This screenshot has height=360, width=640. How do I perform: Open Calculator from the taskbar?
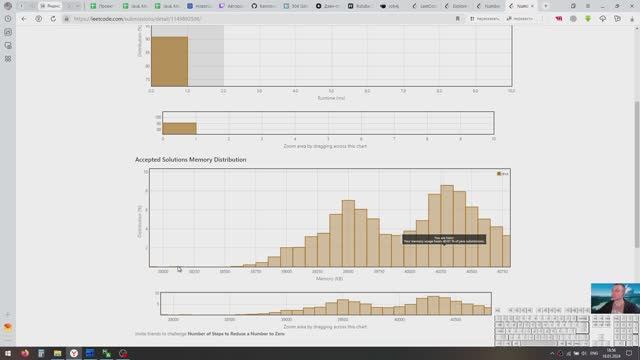pyautogui.click(x=41, y=353)
